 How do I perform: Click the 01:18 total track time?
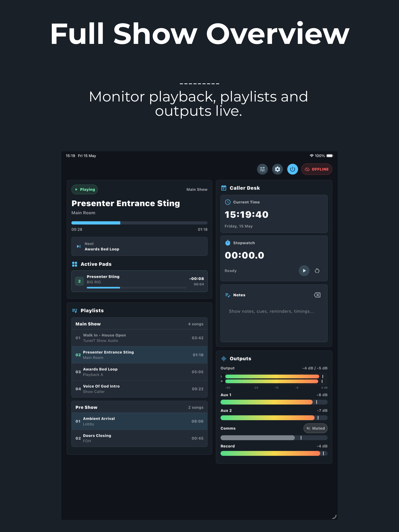coord(203,229)
